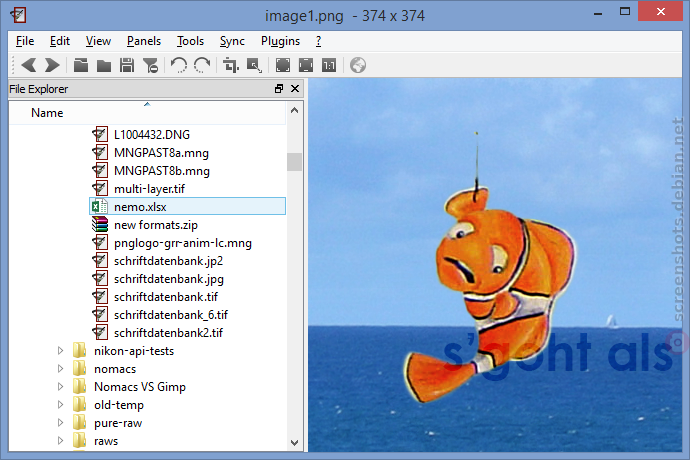Click the Open file toolbar icon

pos(81,65)
